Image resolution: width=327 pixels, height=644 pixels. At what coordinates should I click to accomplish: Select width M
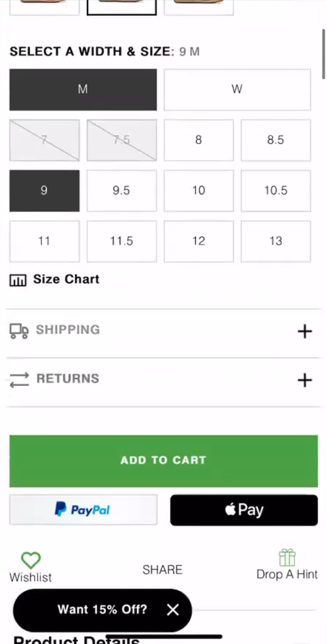83,89
